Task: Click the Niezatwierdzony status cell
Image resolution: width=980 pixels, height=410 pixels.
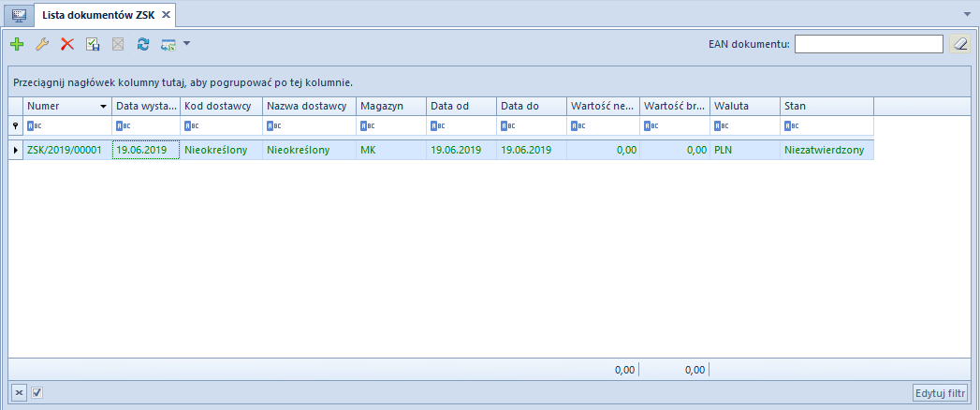Action: pyautogui.click(x=826, y=150)
